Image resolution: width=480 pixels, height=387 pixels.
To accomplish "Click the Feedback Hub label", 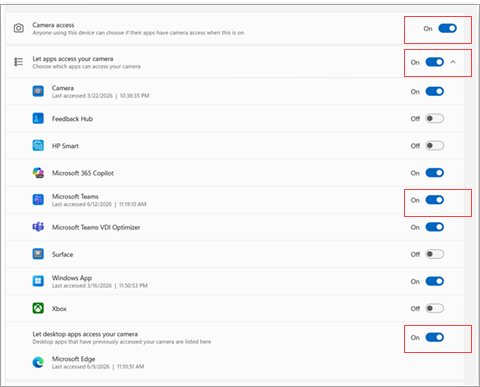I will (72, 119).
